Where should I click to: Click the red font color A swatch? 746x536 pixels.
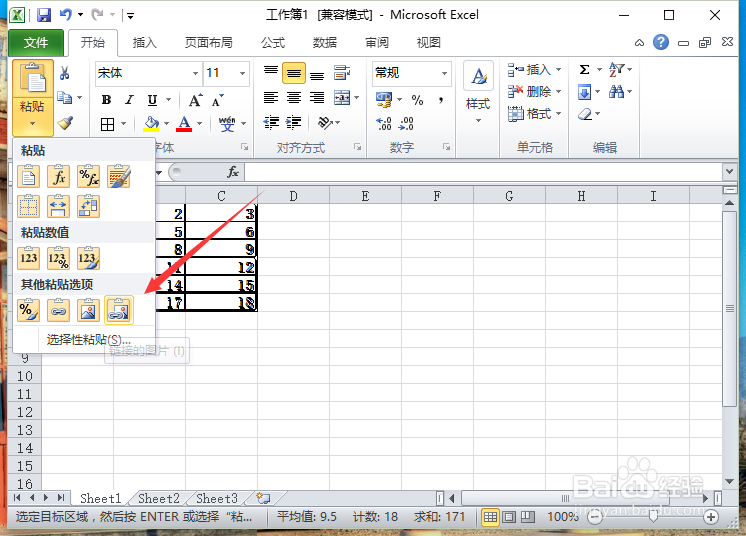pos(184,124)
